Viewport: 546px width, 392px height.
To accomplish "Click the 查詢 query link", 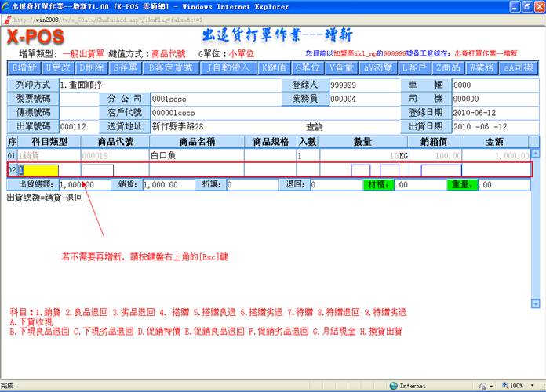I will [314, 126].
